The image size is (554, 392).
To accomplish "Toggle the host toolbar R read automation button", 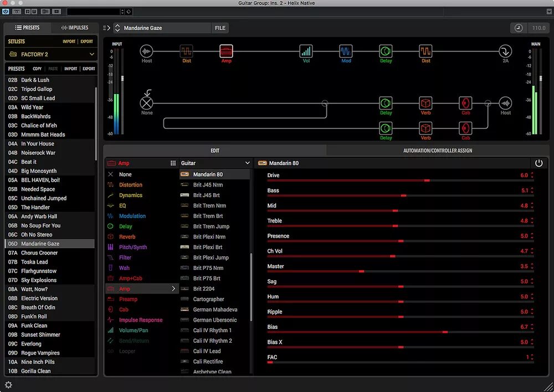I will [x=27, y=11].
